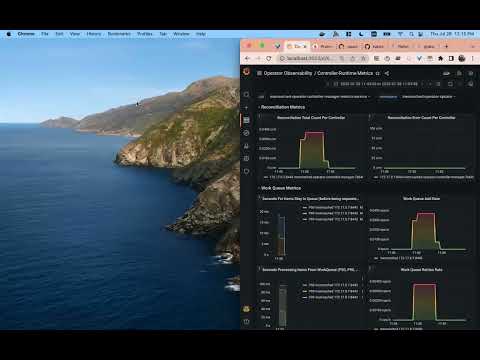Switch to the first GitHub Chrome tab
Viewport: 480px width, 360px height.
click(349, 46)
